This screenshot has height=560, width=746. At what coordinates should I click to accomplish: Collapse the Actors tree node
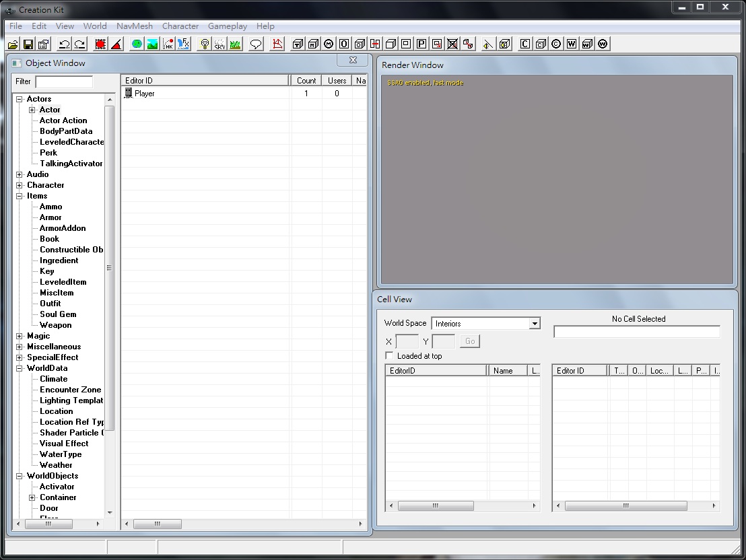coord(20,99)
